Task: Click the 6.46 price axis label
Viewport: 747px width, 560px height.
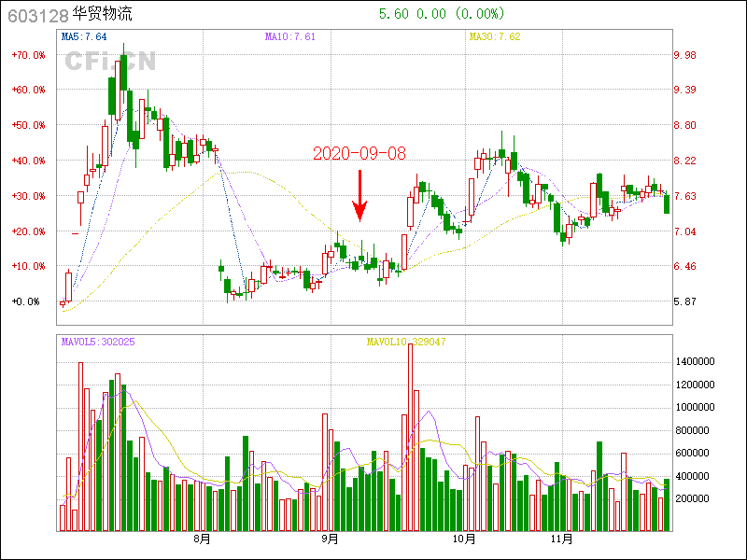Action: point(684,266)
